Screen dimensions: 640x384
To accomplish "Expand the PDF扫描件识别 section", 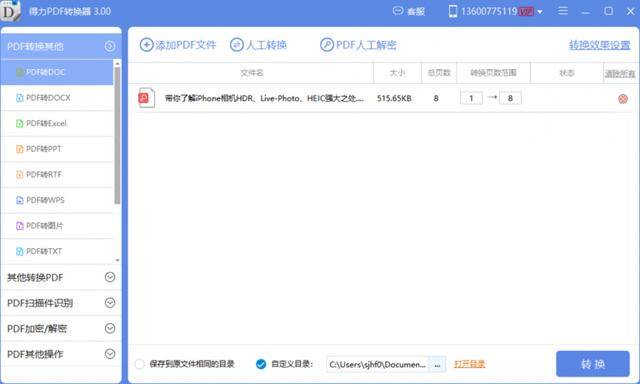I will tap(110, 303).
